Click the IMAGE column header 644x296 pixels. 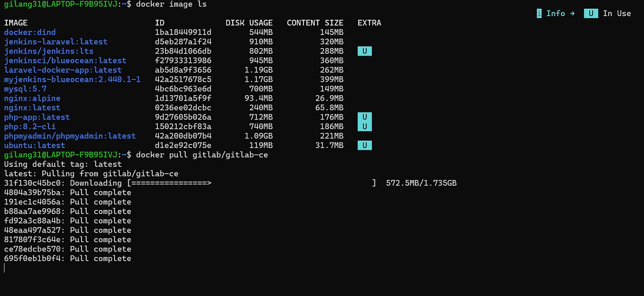(x=16, y=23)
